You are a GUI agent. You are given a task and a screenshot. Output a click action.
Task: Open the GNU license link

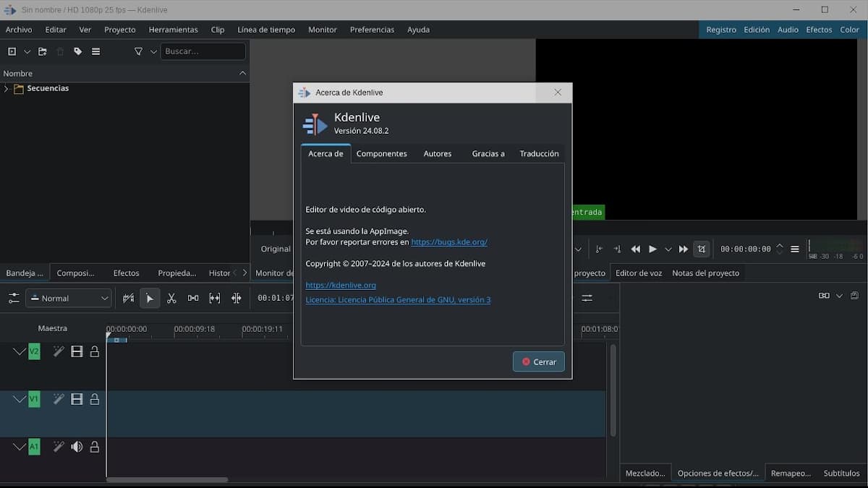coord(398,300)
